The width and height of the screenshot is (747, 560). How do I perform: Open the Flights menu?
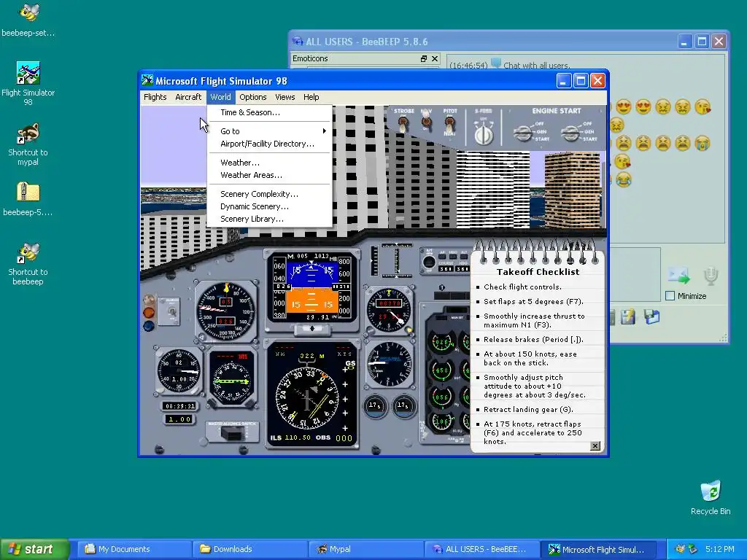pos(155,97)
